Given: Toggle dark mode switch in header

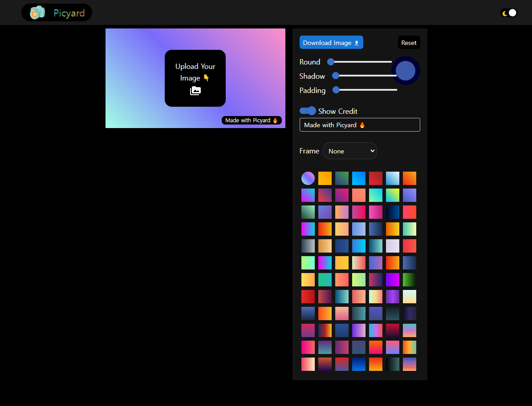Looking at the screenshot, I should tap(509, 13).
